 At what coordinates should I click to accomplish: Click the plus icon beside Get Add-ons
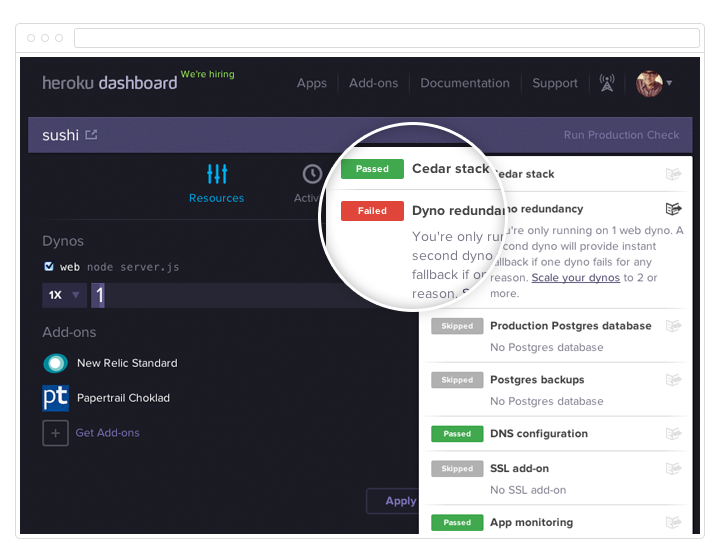tap(56, 433)
